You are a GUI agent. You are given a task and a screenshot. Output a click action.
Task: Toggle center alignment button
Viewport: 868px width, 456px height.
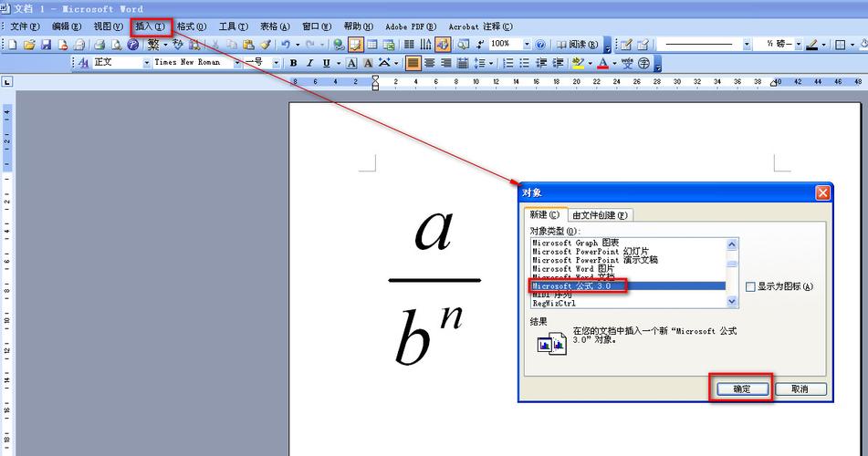pos(430,63)
